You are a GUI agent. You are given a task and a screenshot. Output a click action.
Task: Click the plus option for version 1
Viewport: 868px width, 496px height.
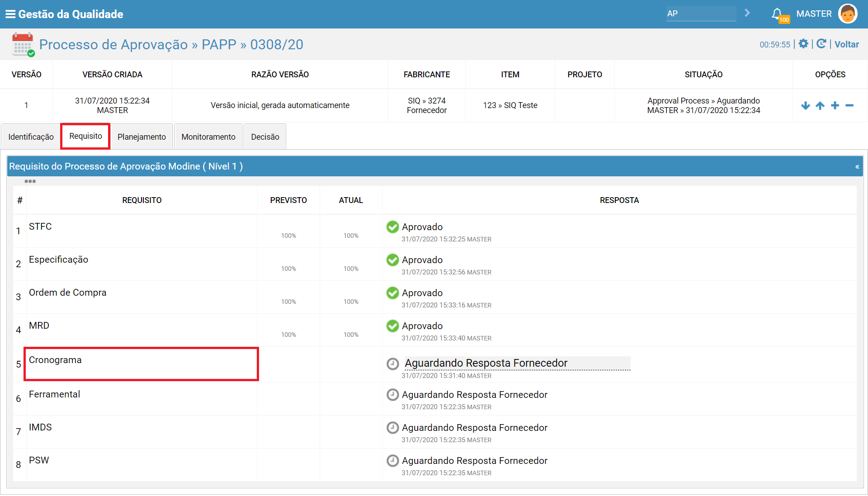[x=835, y=105]
